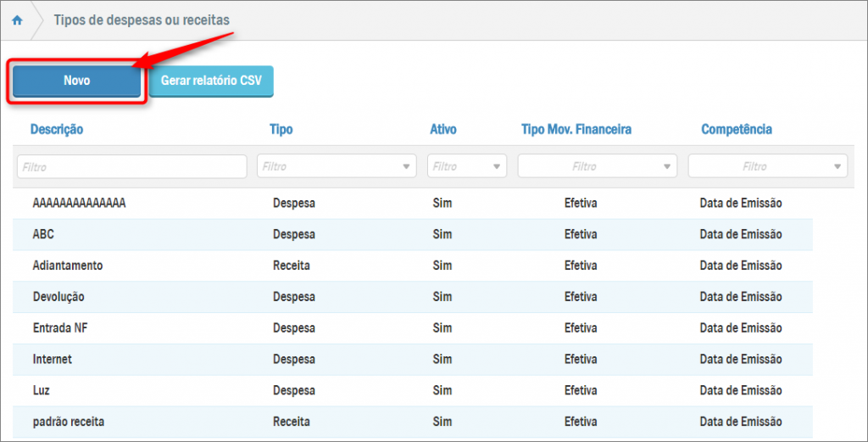868x442 pixels.
Task: Expand the Competência filter dropdown
Action: coord(768,166)
